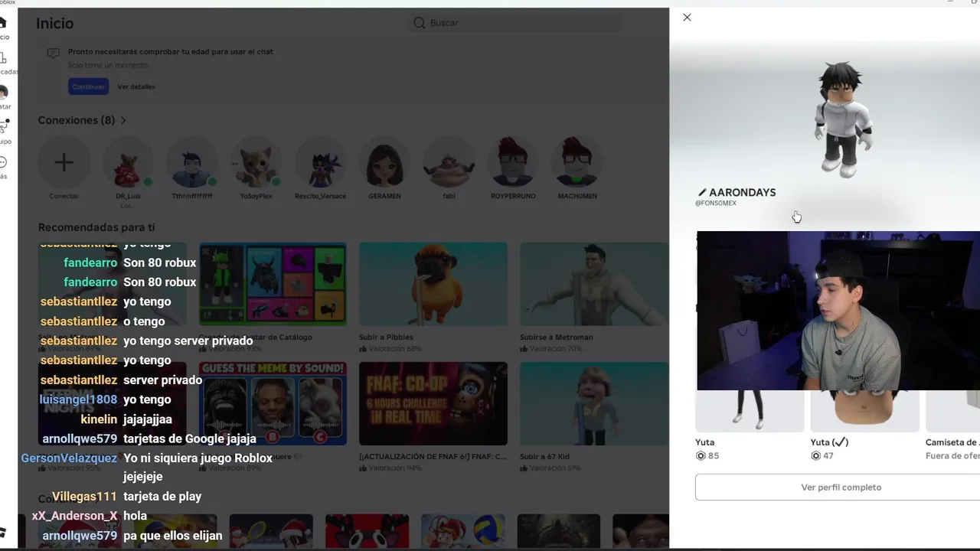Viewport: 980px width, 551px height.
Task: Go to Inicio in the left sidebar
Action: 3,28
